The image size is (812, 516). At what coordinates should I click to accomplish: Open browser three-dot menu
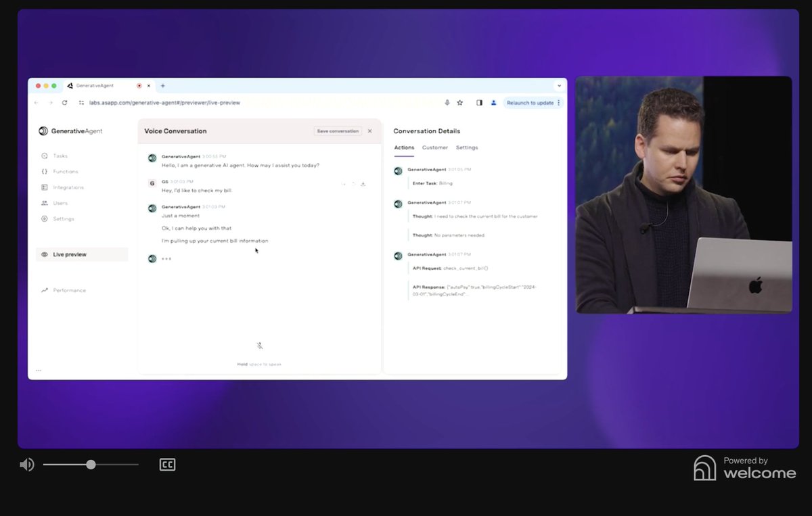[x=558, y=103]
